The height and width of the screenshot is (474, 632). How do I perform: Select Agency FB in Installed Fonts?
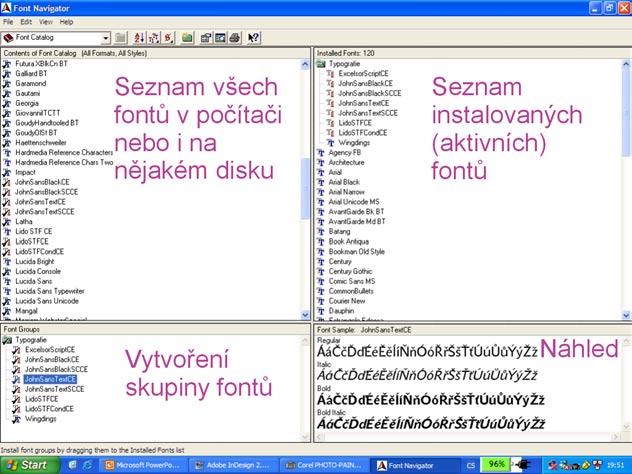345,153
